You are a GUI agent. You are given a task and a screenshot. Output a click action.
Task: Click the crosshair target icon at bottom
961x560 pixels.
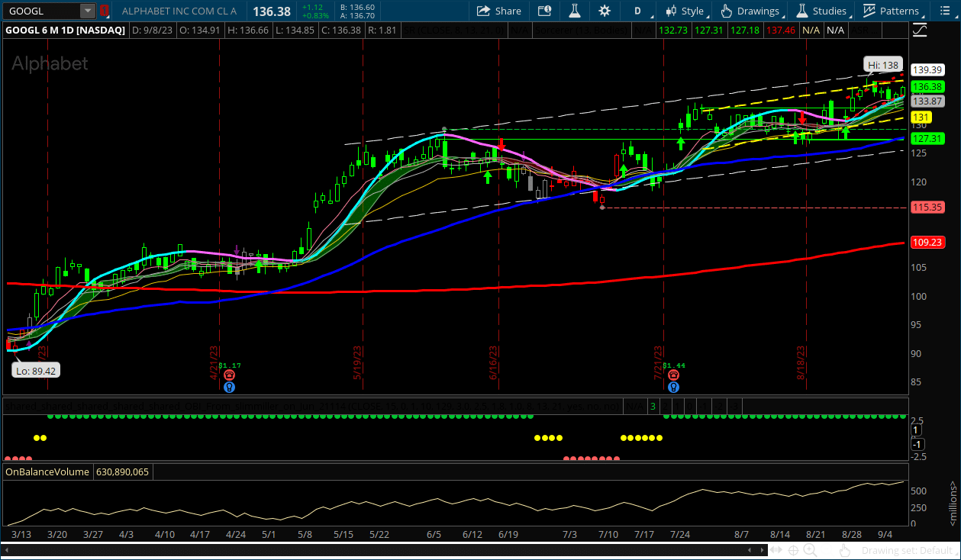pos(795,550)
